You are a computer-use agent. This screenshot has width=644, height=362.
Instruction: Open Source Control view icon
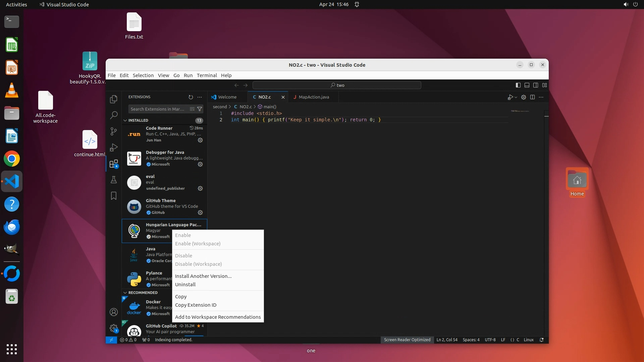(x=114, y=131)
